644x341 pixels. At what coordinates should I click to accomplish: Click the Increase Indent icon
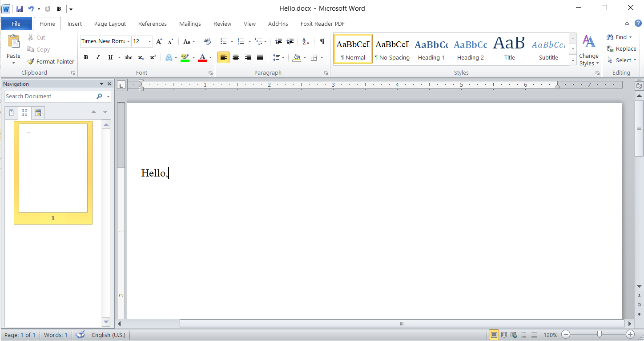290,41
